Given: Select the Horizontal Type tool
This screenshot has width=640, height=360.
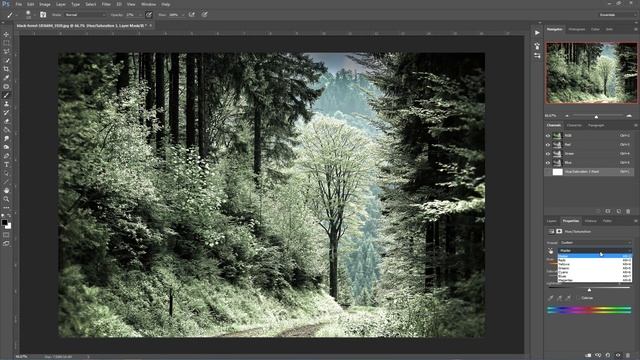Looking at the screenshot, I should click(6, 164).
